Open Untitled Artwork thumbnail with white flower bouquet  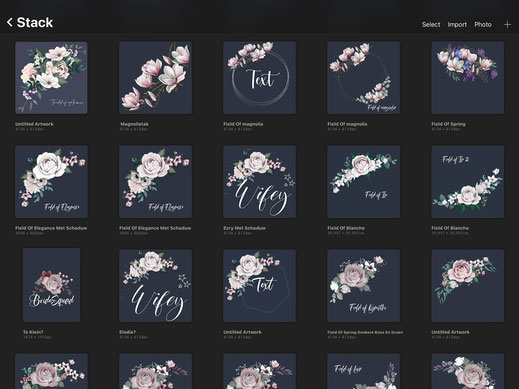point(51,78)
